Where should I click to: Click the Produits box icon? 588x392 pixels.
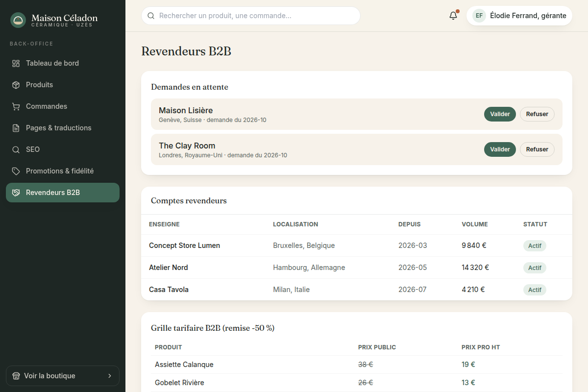pyautogui.click(x=16, y=85)
